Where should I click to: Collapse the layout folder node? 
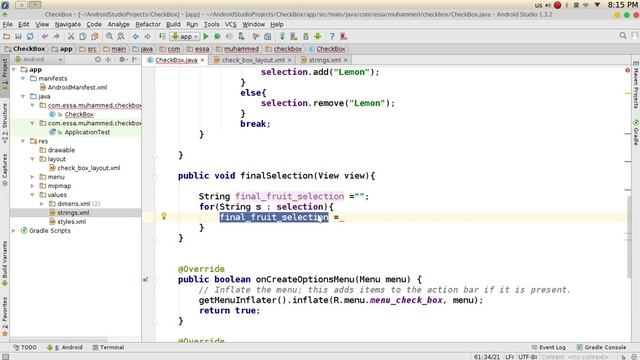point(33,159)
